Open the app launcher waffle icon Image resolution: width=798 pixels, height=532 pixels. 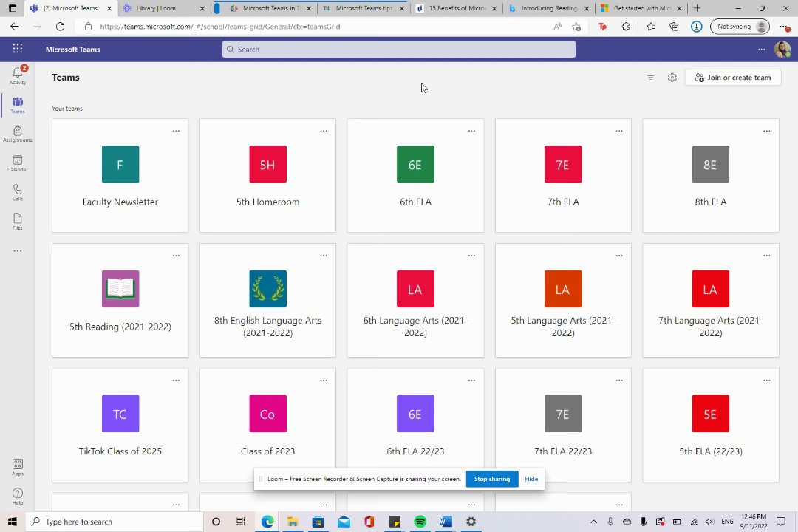pos(18,49)
